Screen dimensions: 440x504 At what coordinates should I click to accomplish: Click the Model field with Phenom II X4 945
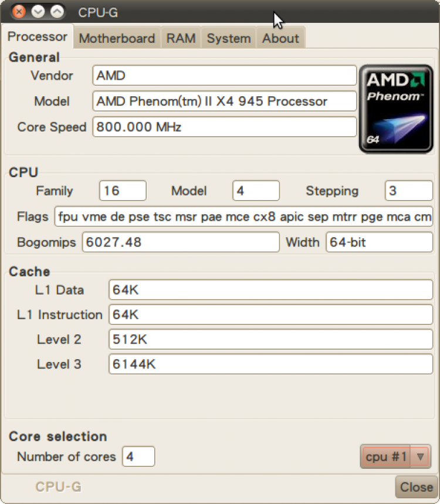click(225, 102)
